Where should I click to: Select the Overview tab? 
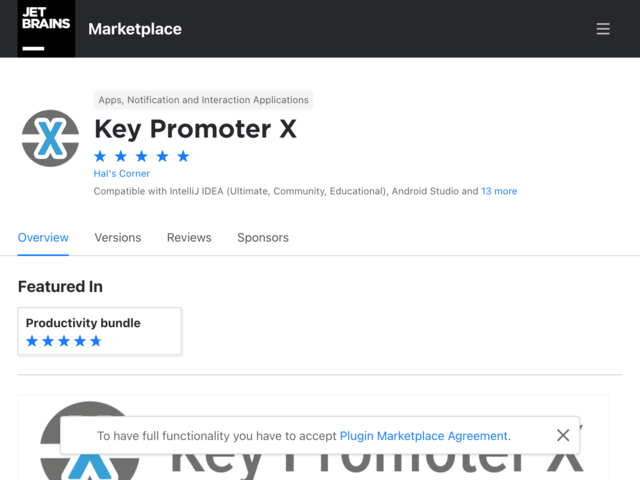[x=43, y=238]
